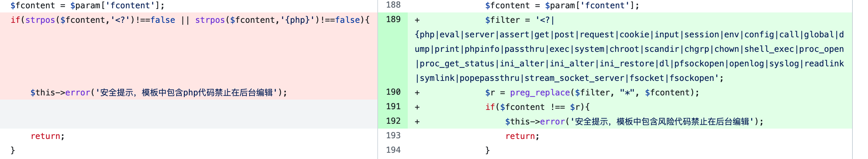Screen dimensions: 868x159
Task: Click the $fcontent assignment in the left pane
Action: click(x=87, y=6)
